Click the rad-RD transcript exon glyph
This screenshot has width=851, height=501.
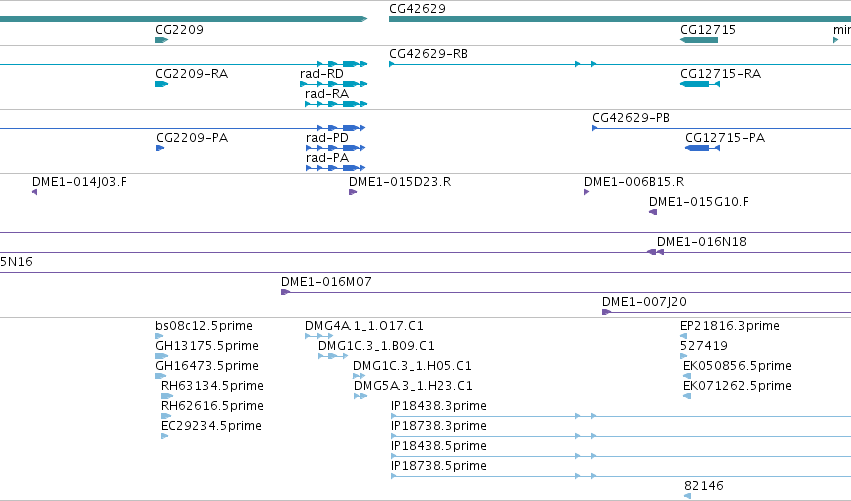pyautogui.click(x=334, y=84)
